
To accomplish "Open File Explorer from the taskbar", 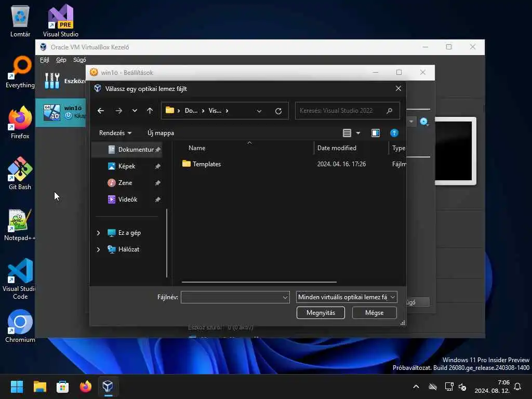I will click(39, 387).
